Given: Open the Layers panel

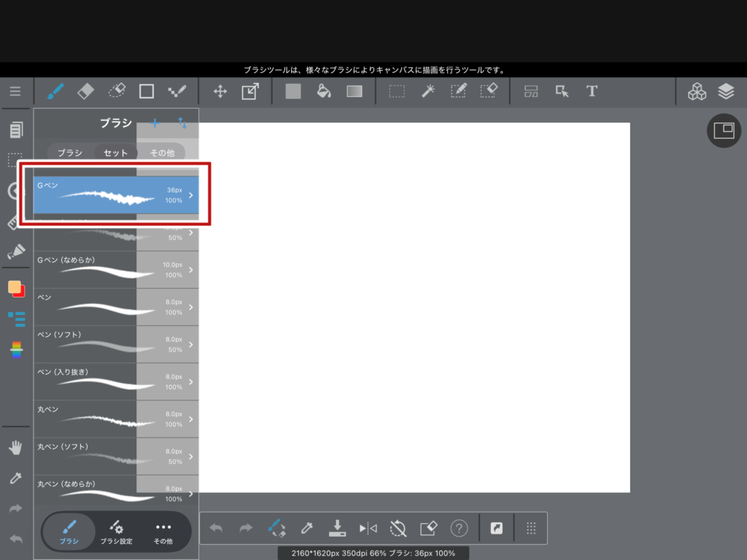Looking at the screenshot, I should (x=725, y=91).
